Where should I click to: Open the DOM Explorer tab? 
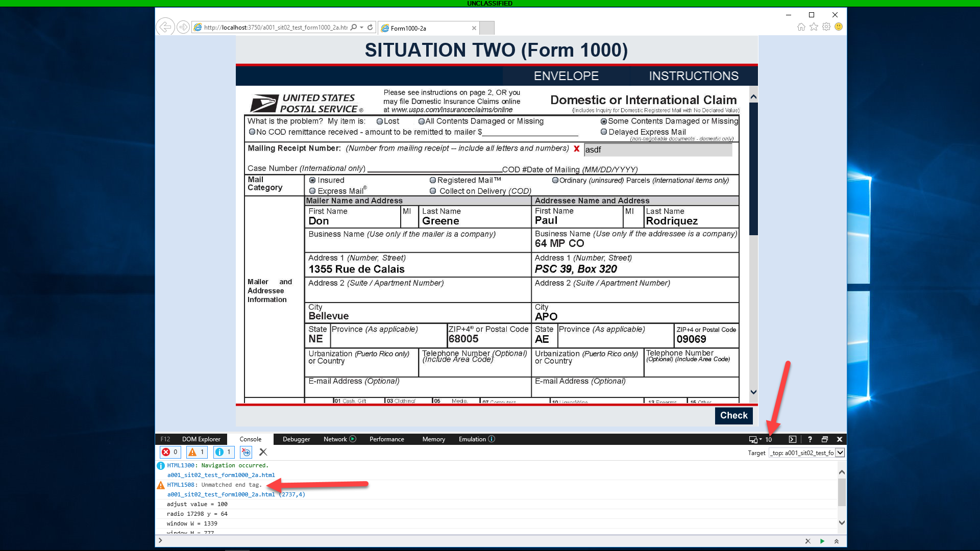click(x=201, y=439)
